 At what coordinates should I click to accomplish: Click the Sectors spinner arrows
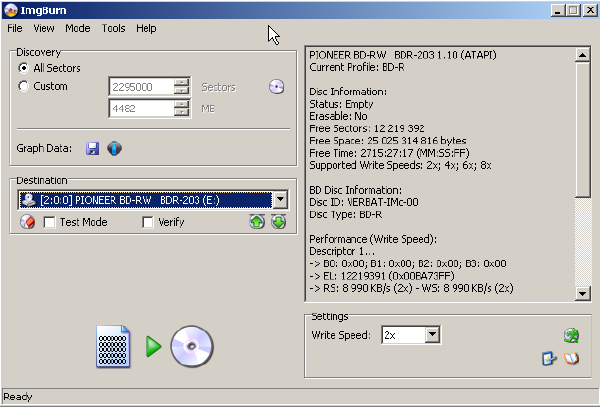point(181,87)
